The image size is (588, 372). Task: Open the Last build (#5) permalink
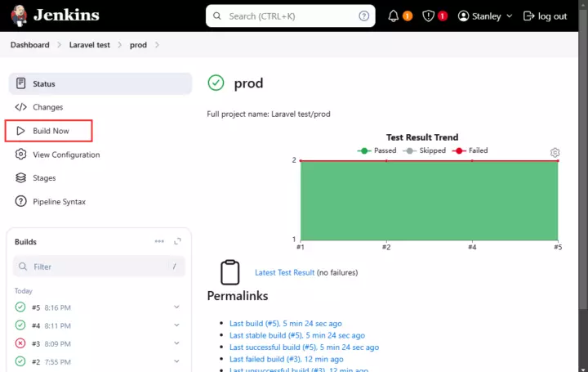coord(286,324)
